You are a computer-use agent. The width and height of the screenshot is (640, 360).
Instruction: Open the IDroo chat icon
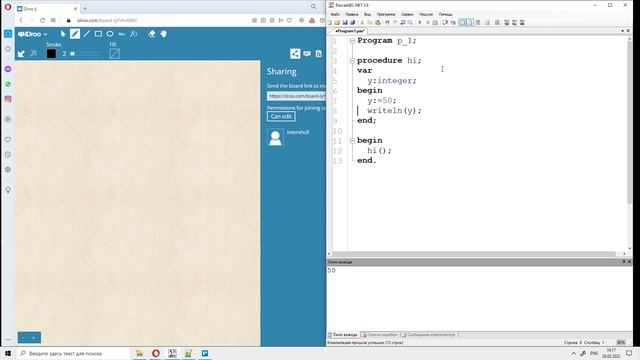(x=307, y=53)
